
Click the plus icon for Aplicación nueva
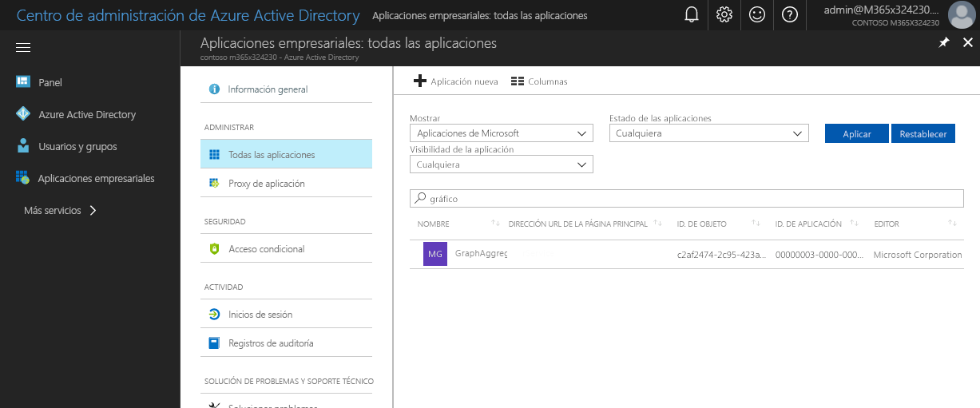(419, 81)
